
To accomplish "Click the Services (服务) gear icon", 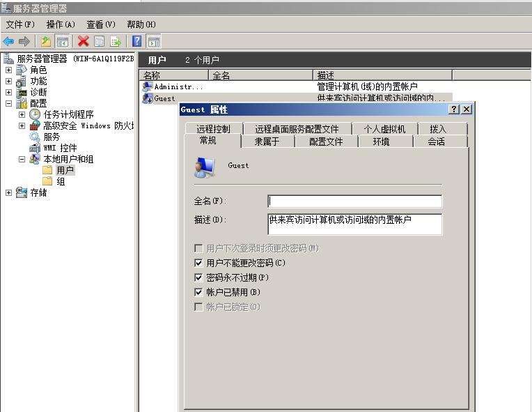I will [x=35, y=137].
